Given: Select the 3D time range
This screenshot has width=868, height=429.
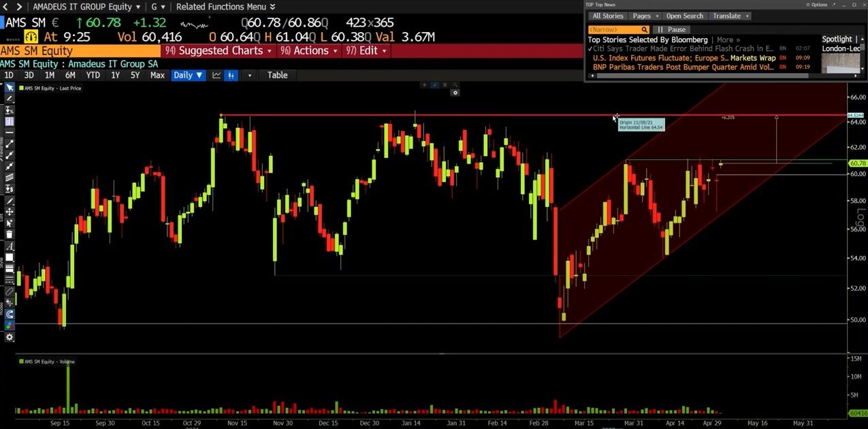Looking at the screenshot, I should 29,75.
